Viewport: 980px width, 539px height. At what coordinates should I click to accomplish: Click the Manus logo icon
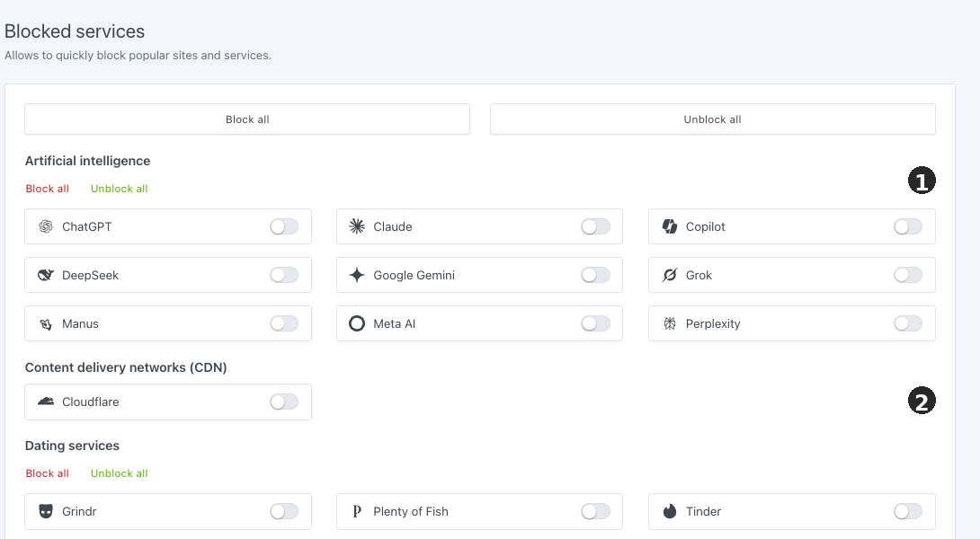pyautogui.click(x=46, y=324)
